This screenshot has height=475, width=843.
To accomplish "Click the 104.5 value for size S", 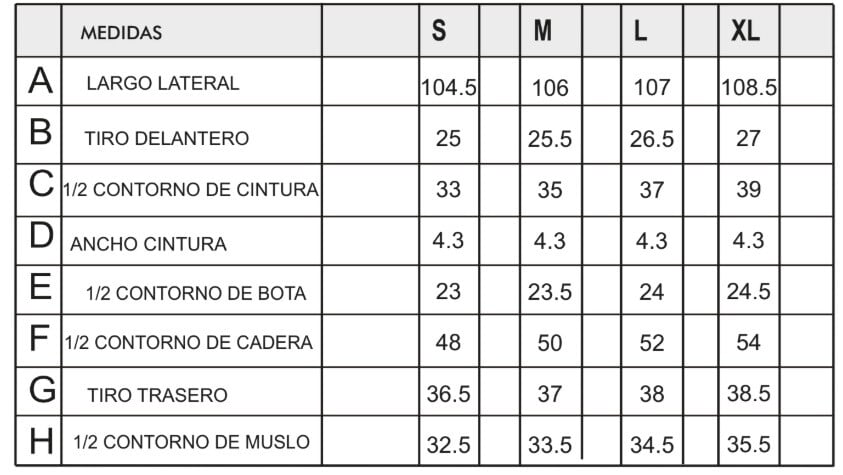I will (x=449, y=88).
